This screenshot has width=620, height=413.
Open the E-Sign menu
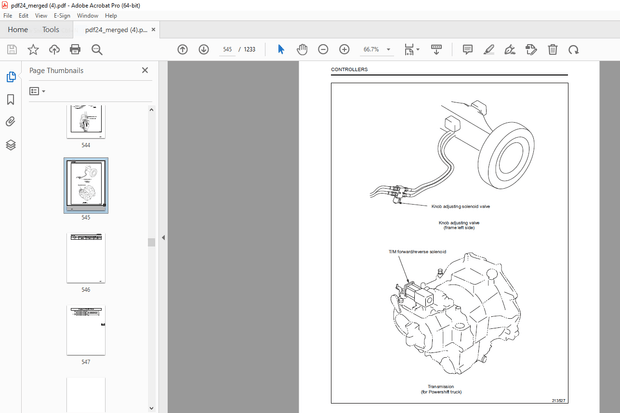coord(62,16)
